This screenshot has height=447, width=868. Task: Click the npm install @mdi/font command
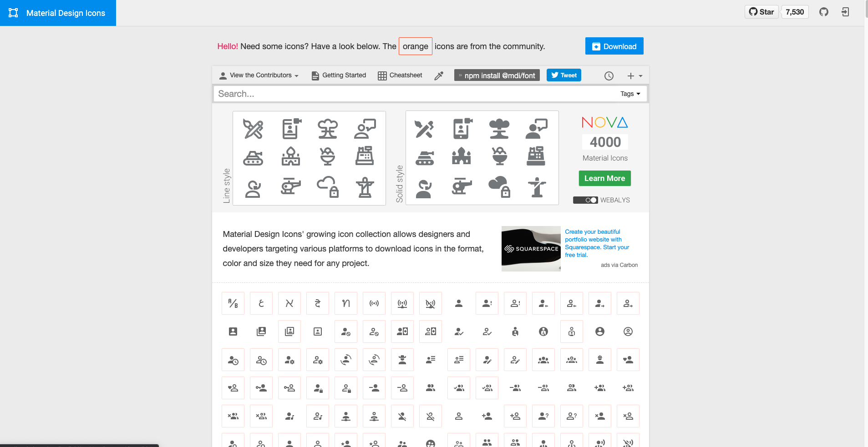pos(497,75)
